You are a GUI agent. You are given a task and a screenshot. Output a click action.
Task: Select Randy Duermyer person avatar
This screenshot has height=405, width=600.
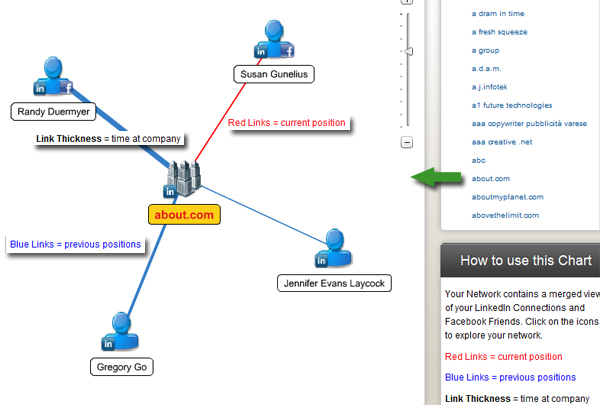[x=53, y=75]
